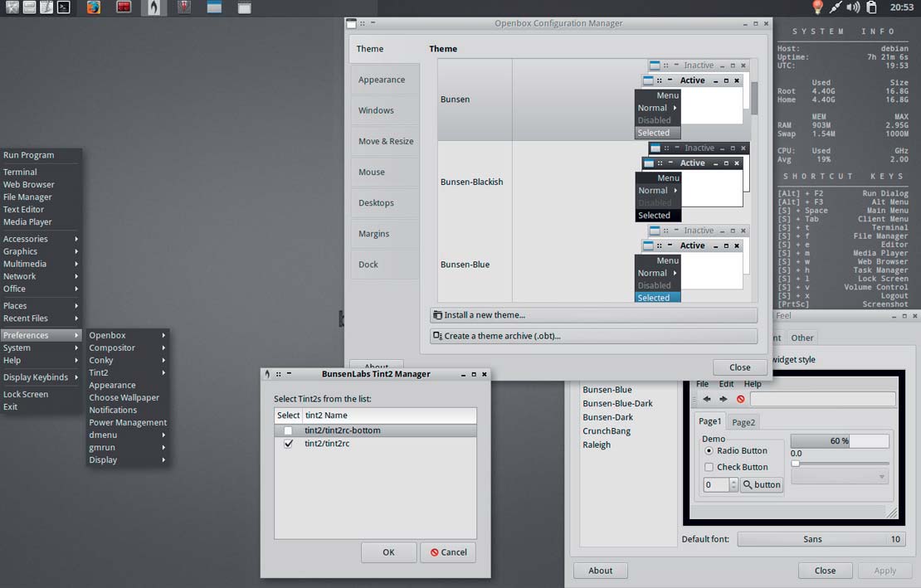
Task: Open the Margins tab
Action: click(385, 234)
